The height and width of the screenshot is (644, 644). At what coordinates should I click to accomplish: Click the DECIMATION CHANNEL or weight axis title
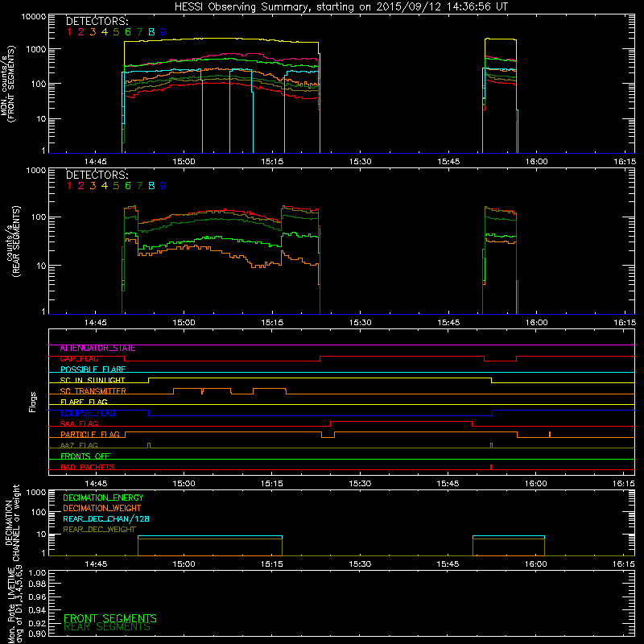12,522
